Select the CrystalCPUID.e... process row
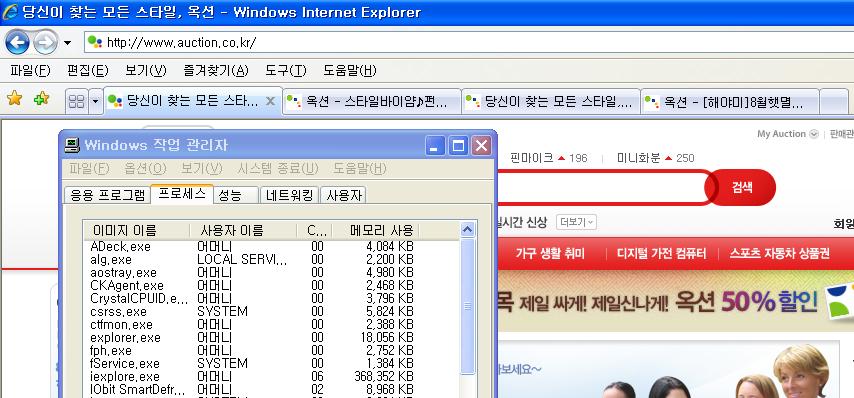The width and height of the screenshot is (854, 398). 271,299
